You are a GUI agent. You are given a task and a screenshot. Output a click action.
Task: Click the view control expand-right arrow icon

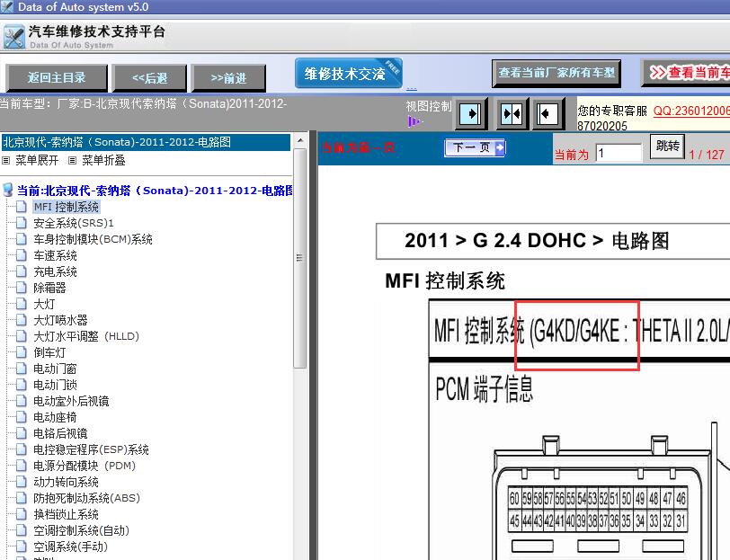tap(471, 113)
